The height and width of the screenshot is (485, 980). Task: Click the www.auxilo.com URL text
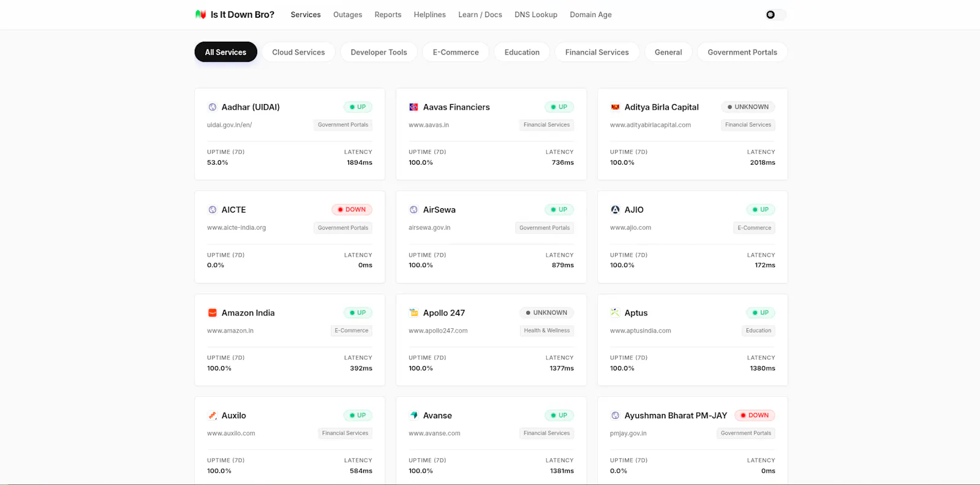[231, 434]
